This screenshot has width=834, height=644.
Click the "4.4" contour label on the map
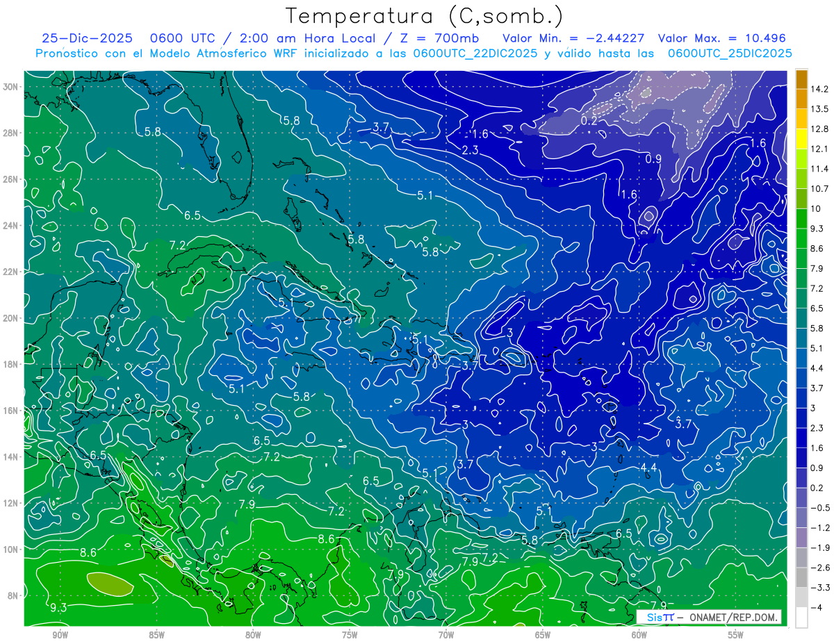tap(648, 467)
